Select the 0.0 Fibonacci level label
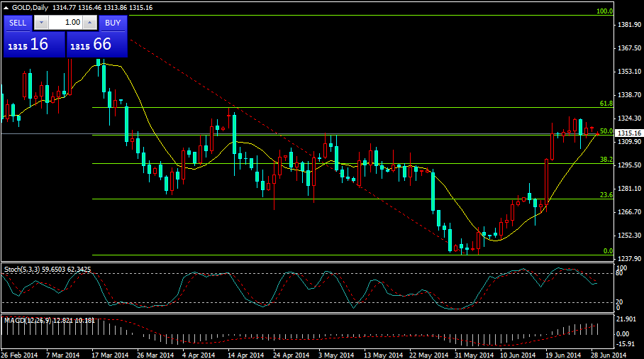This screenshot has width=644, height=359. point(607,251)
